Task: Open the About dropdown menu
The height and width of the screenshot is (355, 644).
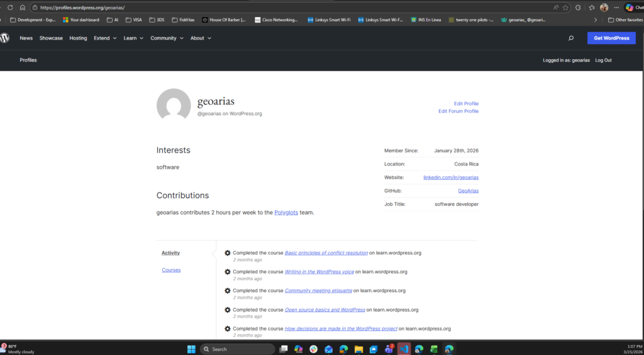Action: point(201,38)
